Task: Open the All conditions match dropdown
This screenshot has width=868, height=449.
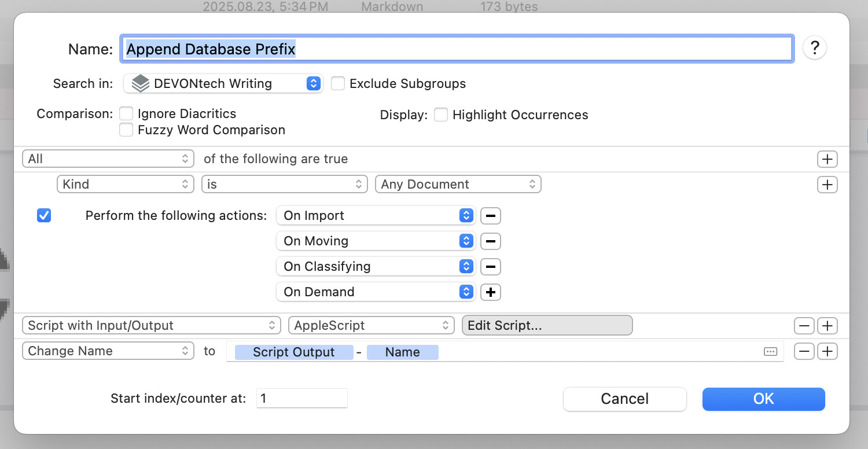Action: pyautogui.click(x=108, y=159)
